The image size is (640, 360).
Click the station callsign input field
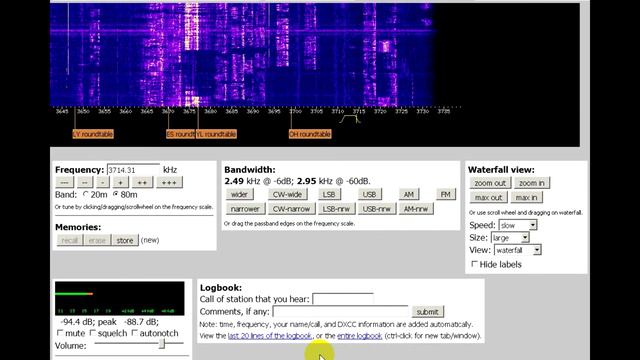pyautogui.click(x=343, y=299)
